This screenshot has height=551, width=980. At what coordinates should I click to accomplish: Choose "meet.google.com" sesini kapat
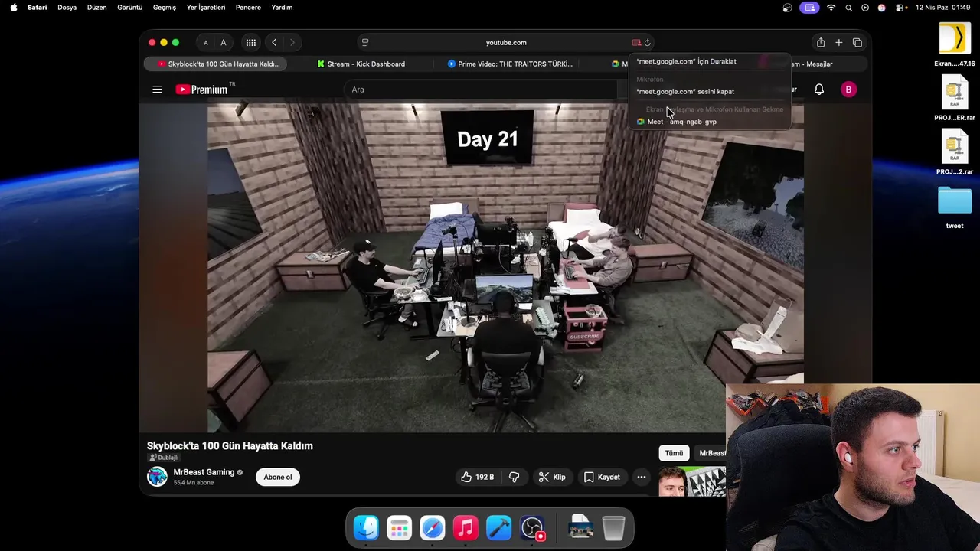click(x=685, y=91)
